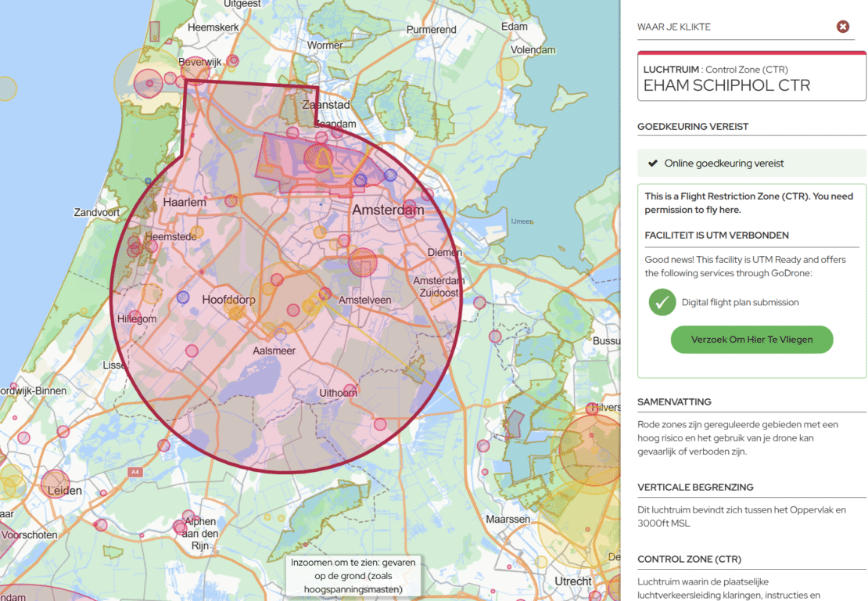Viewport: 868px width, 601px height.
Task: Dismiss the 'Inzoomen om te zien' map hint
Action: click(x=353, y=576)
